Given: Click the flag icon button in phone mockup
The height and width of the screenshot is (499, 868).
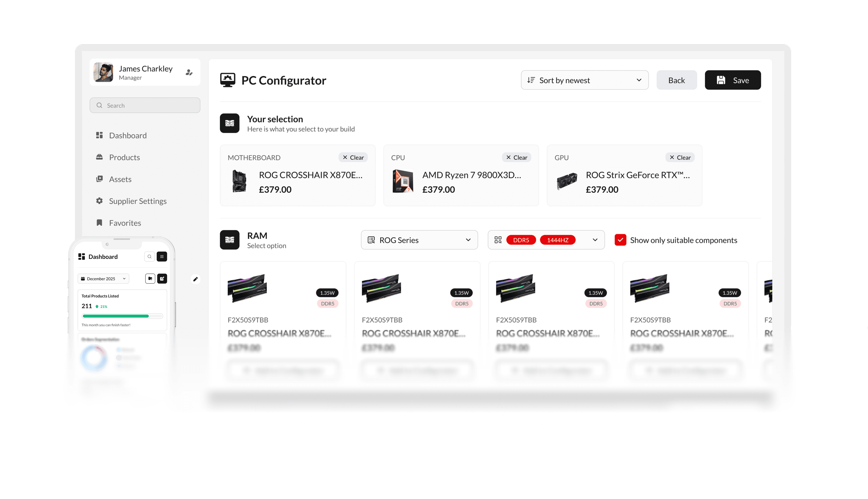Looking at the screenshot, I should coord(150,279).
